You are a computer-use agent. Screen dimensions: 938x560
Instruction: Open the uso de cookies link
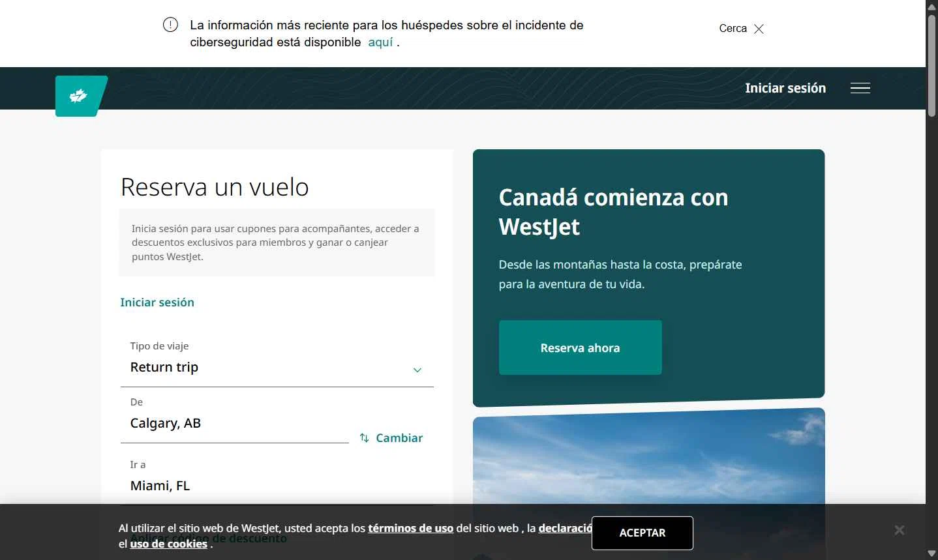168,544
